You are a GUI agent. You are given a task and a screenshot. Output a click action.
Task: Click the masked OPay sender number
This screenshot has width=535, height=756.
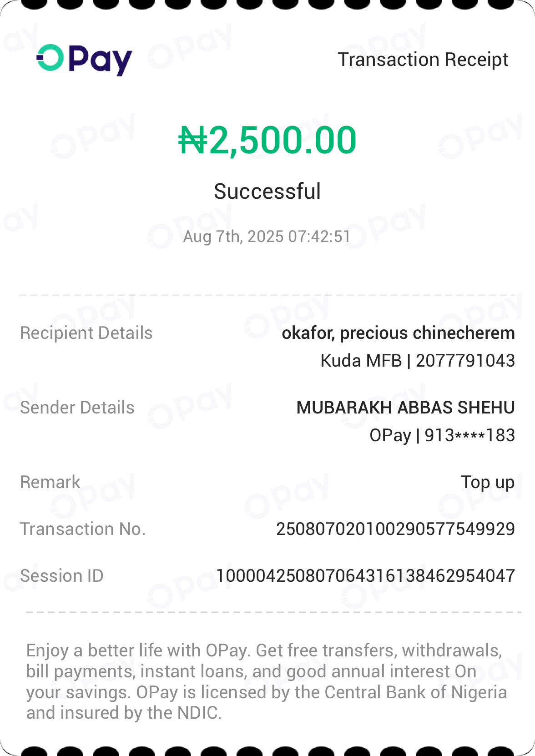442,435
